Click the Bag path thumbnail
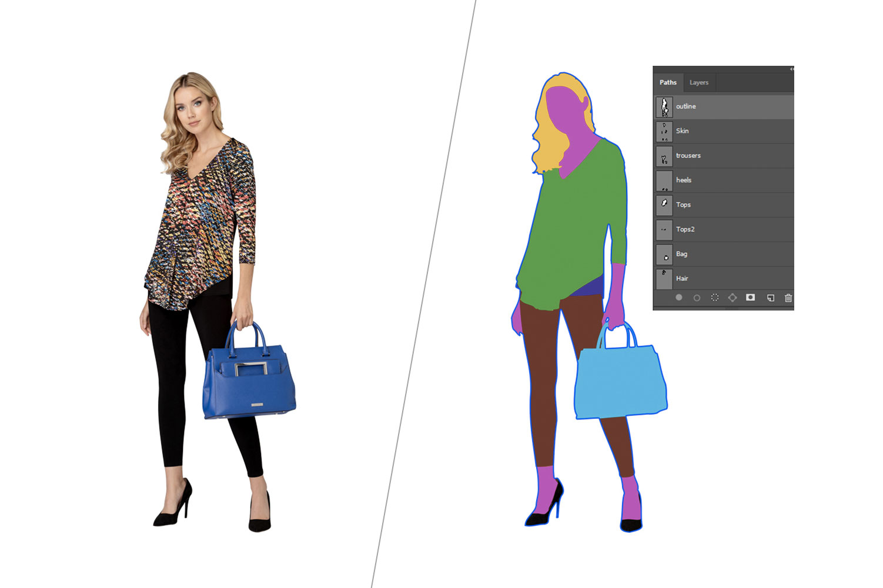Viewport: 883px width, 588px height. tap(664, 255)
